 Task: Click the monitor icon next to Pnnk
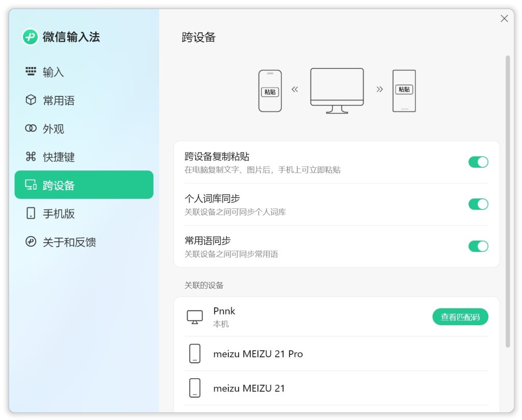[x=195, y=317]
